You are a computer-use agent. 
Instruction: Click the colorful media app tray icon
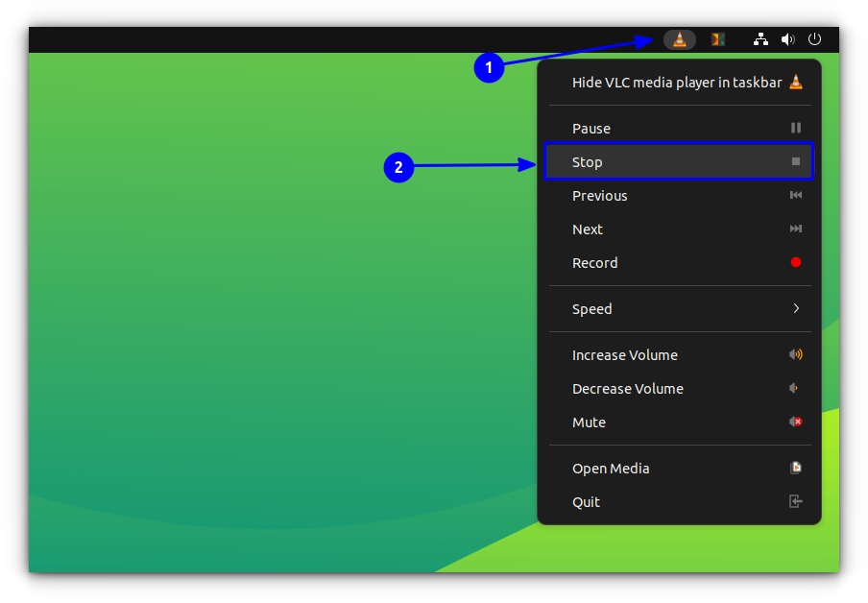coord(717,39)
